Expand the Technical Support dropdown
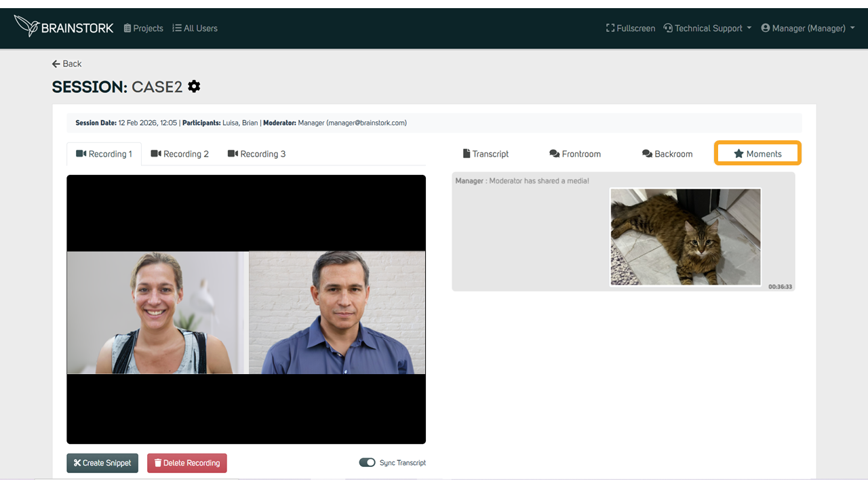Viewport: 868px width, 488px height. coord(707,28)
